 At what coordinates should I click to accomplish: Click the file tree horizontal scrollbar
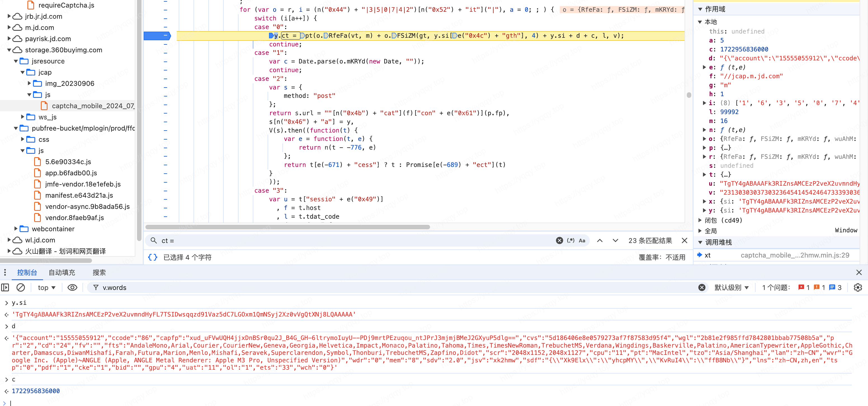click(46, 260)
